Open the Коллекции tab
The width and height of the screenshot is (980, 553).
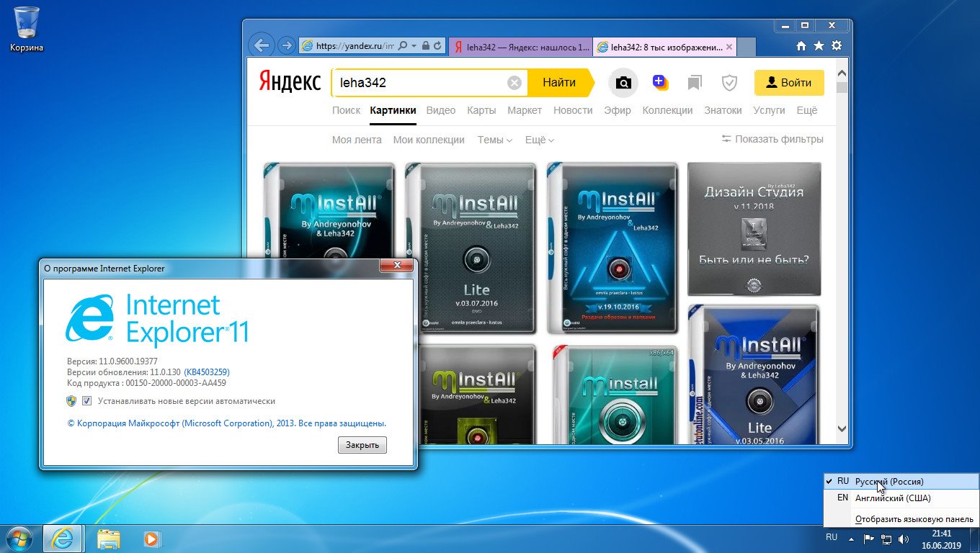click(667, 110)
